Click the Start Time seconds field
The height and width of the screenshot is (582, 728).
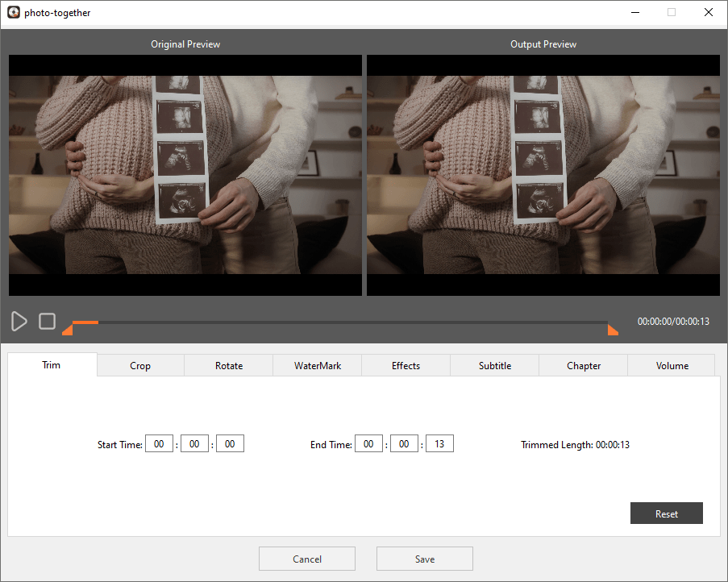pyautogui.click(x=230, y=444)
